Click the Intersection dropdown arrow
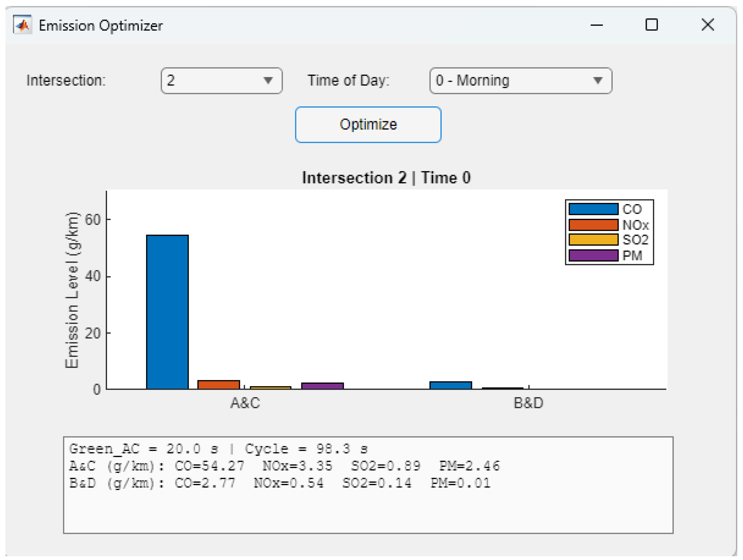The height and width of the screenshot is (560, 743). [x=268, y=81]
